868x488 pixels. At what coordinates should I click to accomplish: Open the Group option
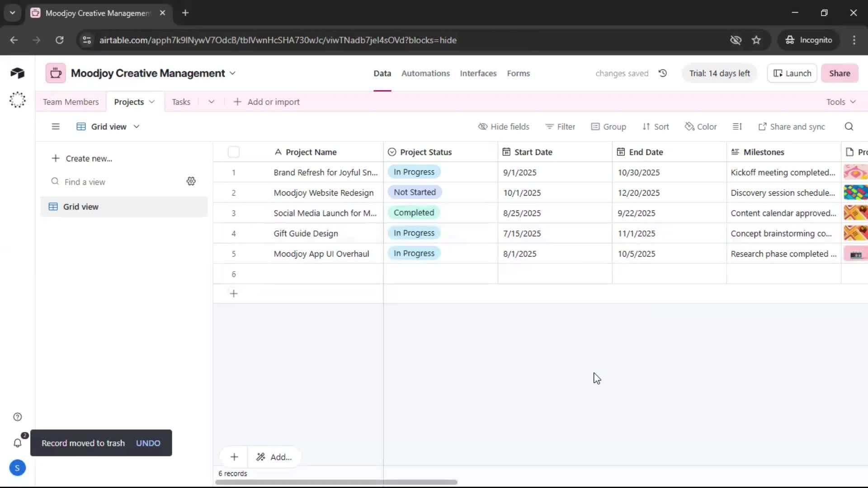[609, 127]
